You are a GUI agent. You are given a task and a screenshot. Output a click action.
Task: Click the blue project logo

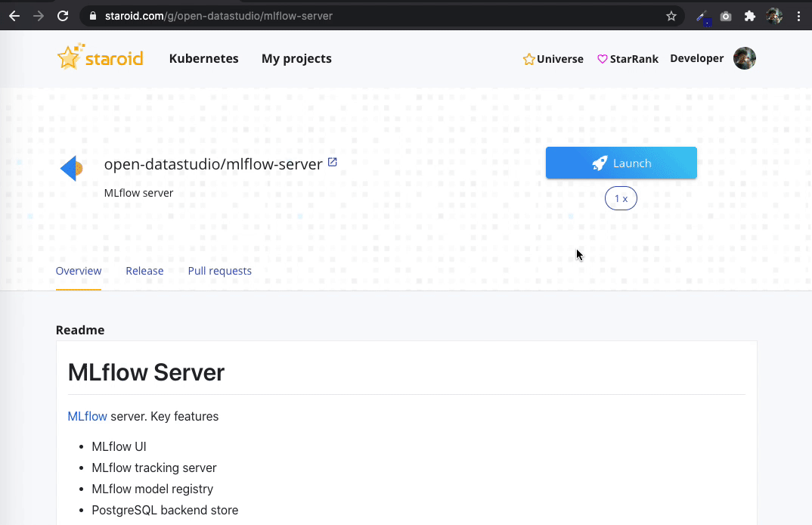pyautogui.click(x=71, y=168)
